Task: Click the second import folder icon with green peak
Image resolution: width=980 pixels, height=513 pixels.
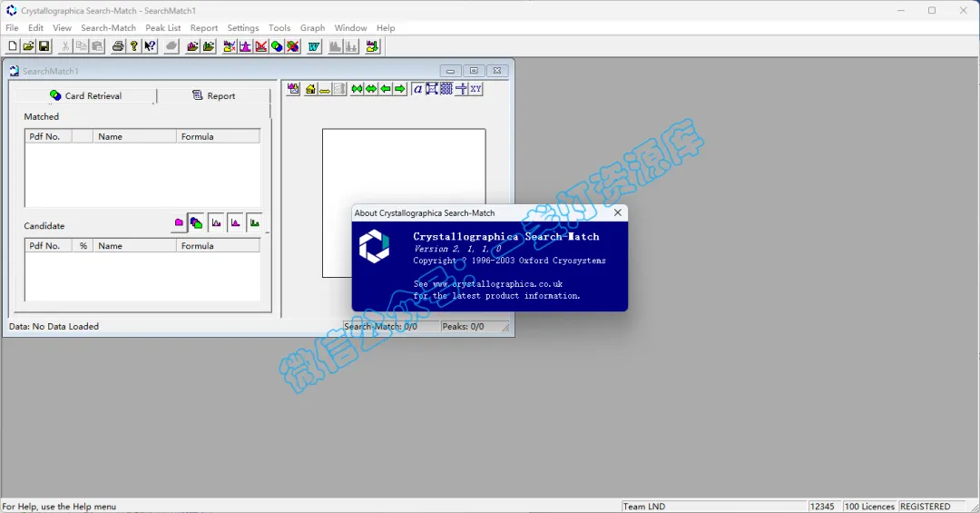Action: (208, 46)
